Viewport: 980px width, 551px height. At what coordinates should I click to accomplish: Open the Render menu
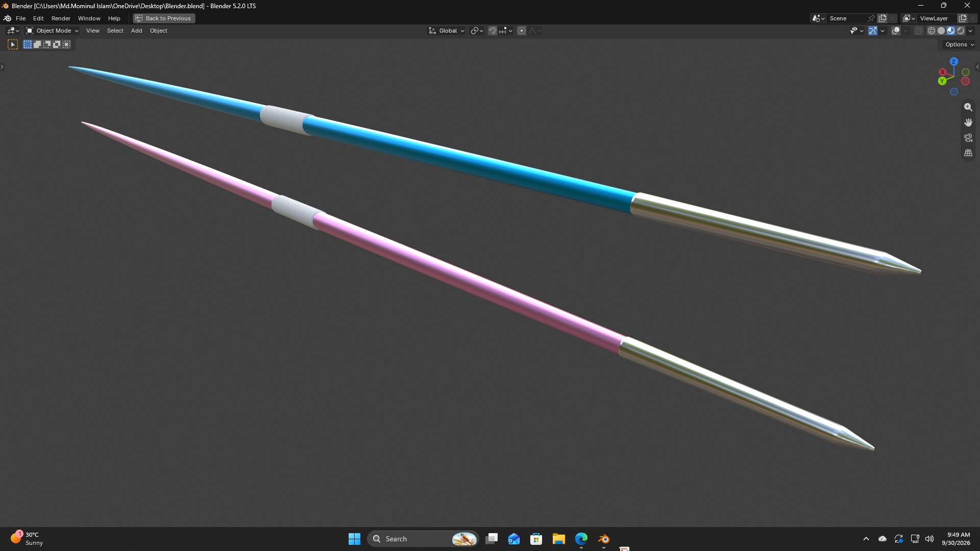pos(61,18)
